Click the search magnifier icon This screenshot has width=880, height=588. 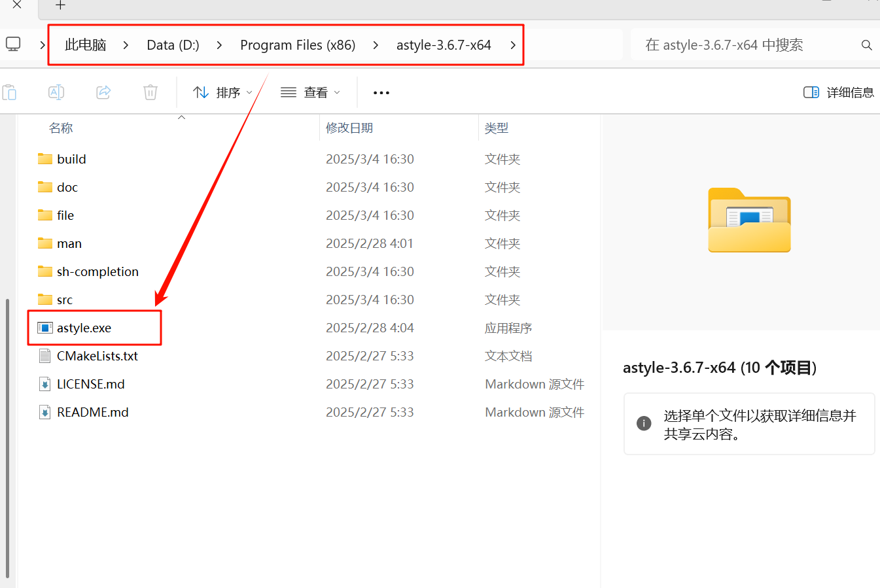coord(866,44)
